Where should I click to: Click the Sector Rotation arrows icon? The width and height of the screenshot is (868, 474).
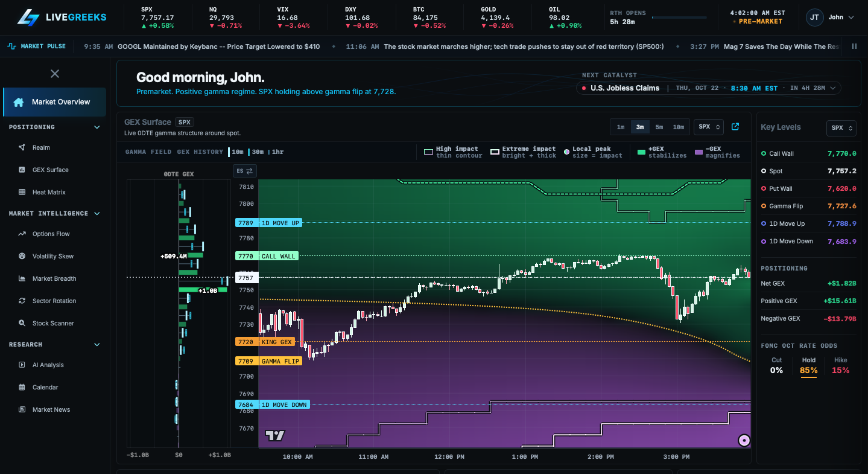click(x=22, y=301)
